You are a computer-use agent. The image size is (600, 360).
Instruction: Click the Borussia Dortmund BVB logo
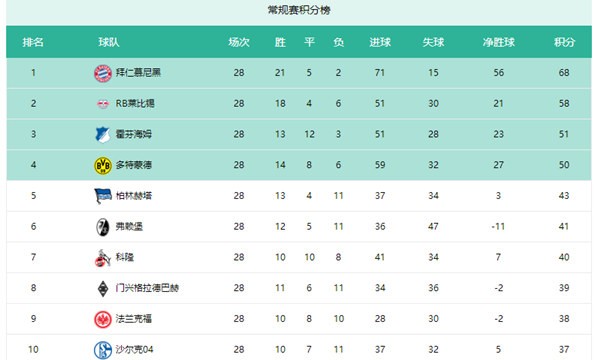click(x=103, y=165)
